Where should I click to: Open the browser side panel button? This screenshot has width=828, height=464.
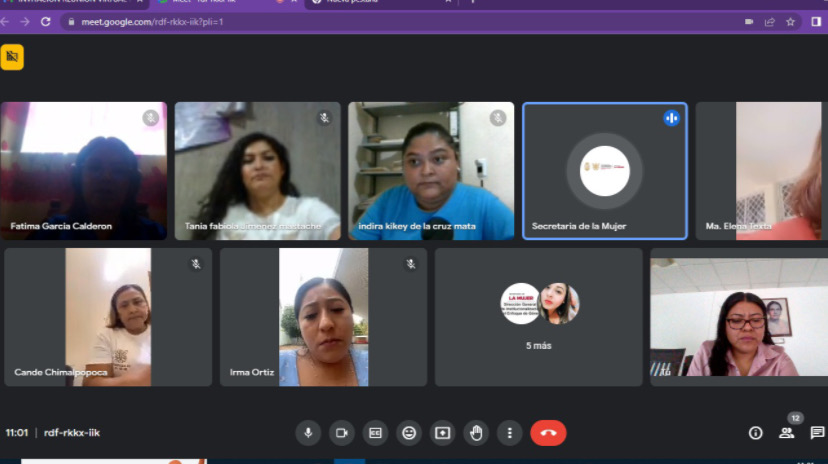pyautogui.click(x=816, y=21)
